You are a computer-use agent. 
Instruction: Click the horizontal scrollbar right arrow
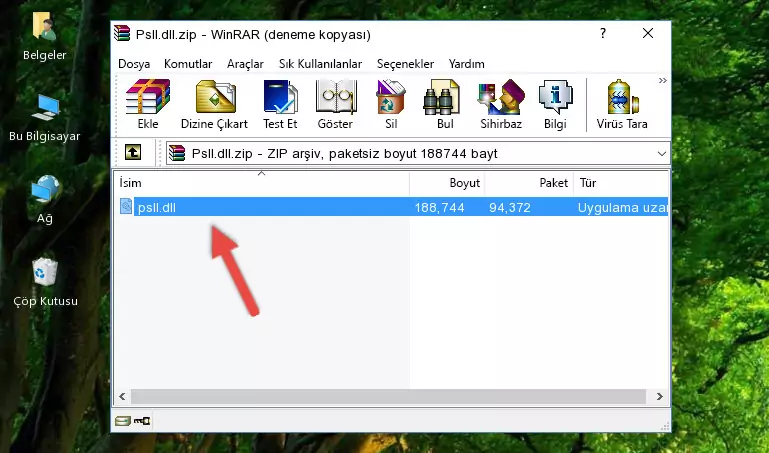tap(660, 396)
